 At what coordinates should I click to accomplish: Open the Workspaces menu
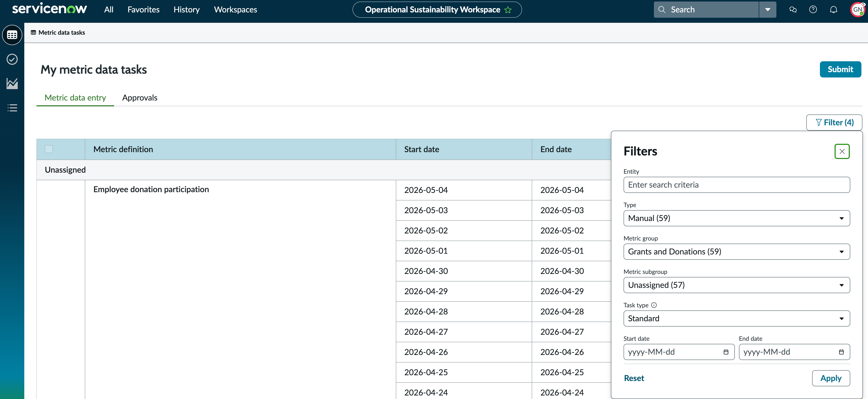point(236,10)
